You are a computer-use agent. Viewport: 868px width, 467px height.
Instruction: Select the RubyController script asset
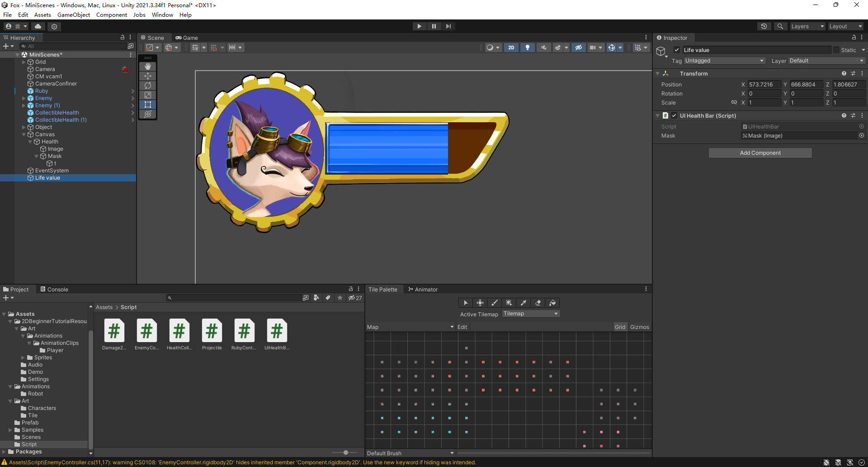click(244, 334)
